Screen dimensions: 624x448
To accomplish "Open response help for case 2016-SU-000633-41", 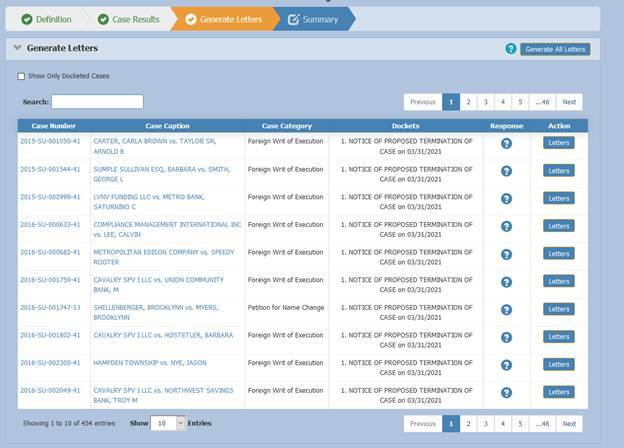I will (506, 226).
